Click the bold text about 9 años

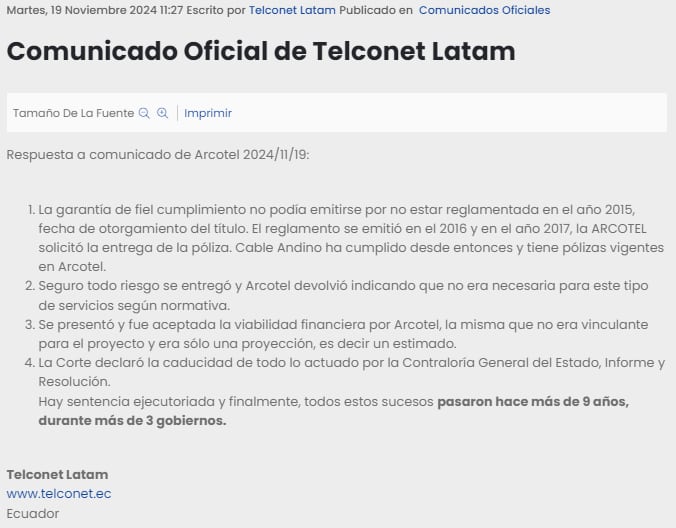533,402
